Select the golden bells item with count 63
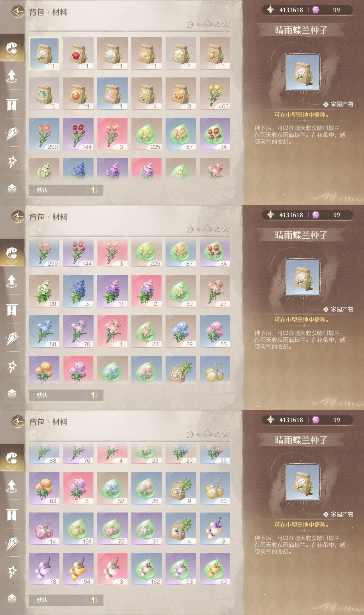This screenshot has height=615, width=364. [215, 488]
